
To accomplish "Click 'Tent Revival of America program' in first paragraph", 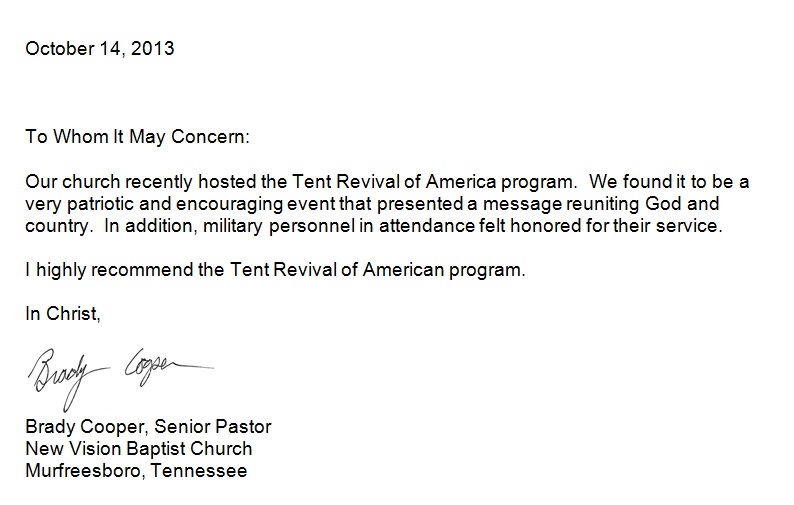I will point(434,181).
